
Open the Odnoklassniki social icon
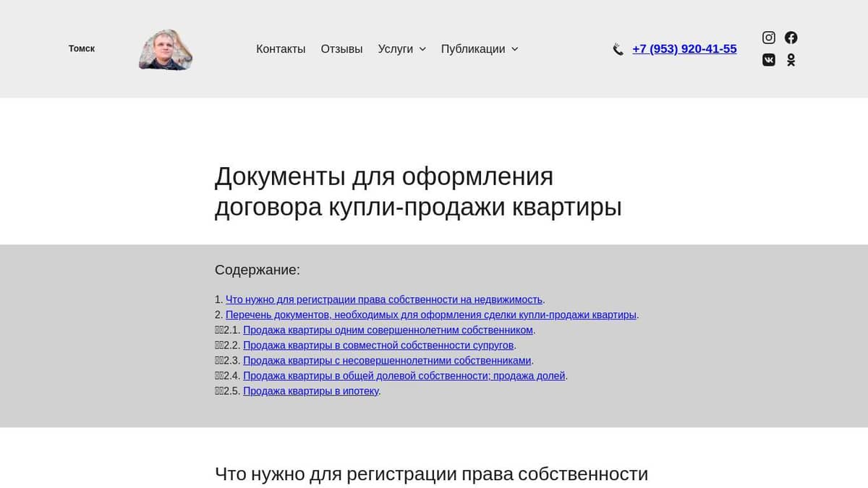791,60
